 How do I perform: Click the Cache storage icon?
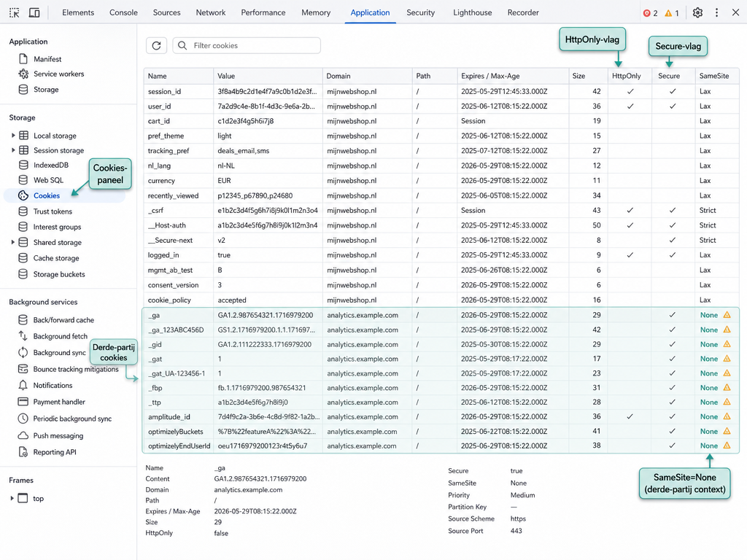tap(23, 258)
